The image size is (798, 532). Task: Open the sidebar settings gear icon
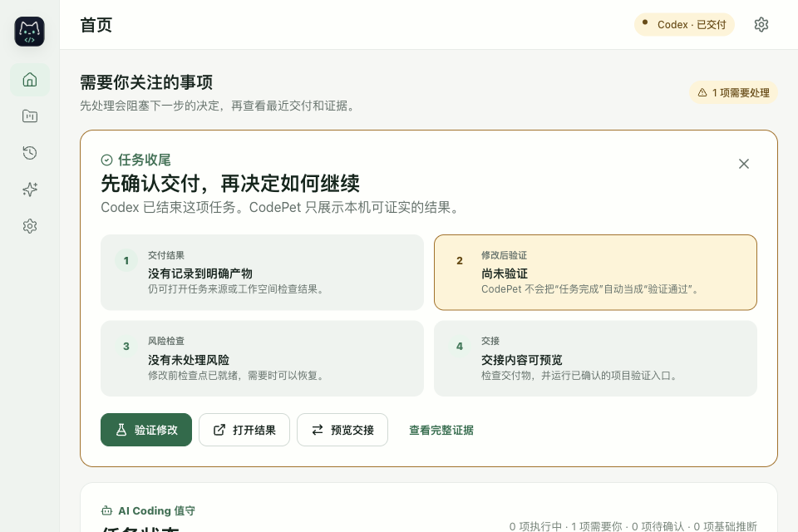[x=30, y=226]
